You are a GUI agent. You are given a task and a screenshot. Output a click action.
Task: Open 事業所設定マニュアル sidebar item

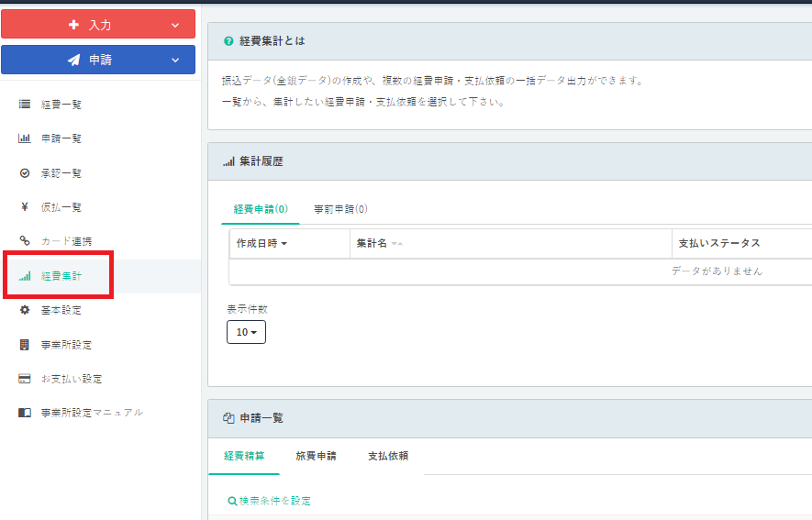click(x=92, y=413)
